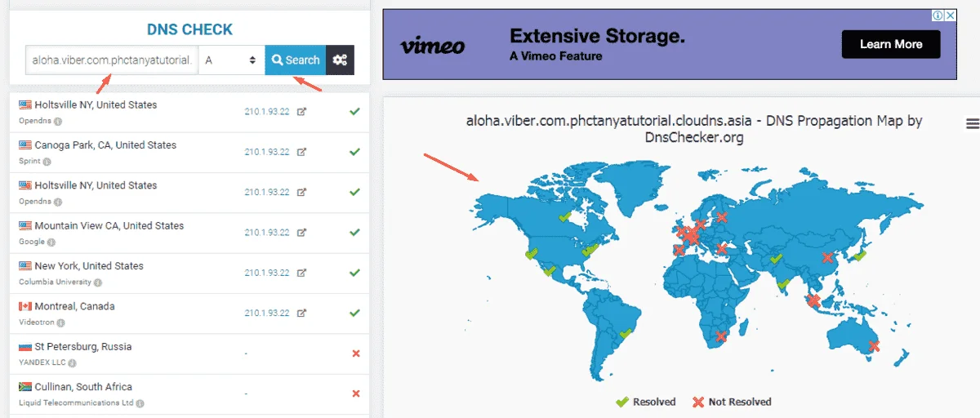Close the Vimeo ad with X icon
Viewport: 980px width, 418px height.
coord(951,16)
